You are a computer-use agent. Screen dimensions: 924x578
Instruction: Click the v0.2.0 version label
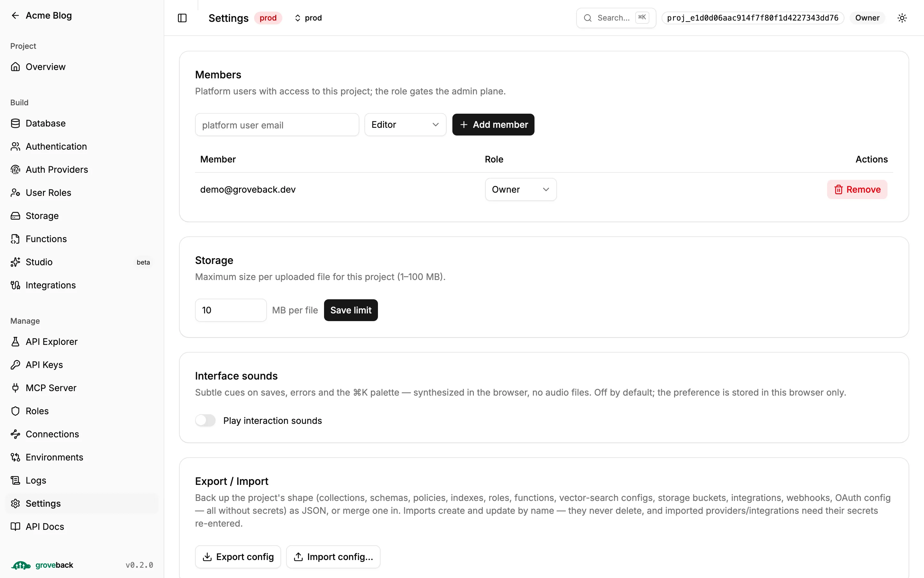pyautogui.click(x=139, y=565)
